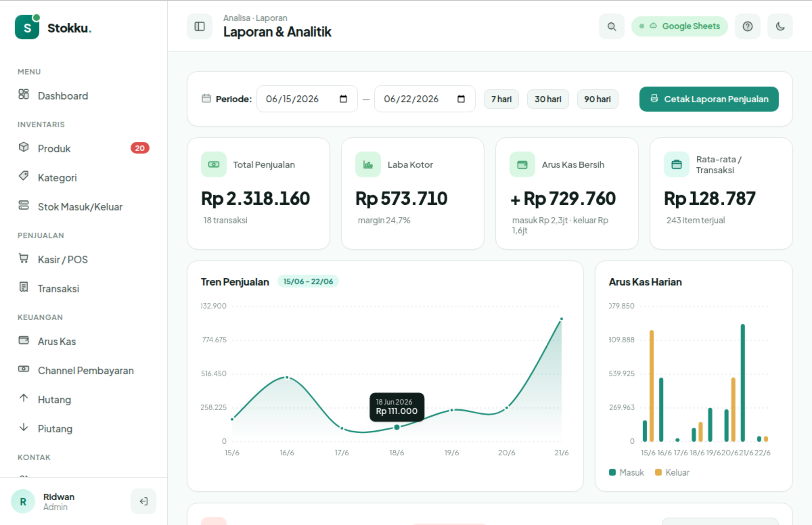This screenshot has width=812, height=525.
Task: Click the Arus Kas Bersih wallet icon
Action: (522, 165)
